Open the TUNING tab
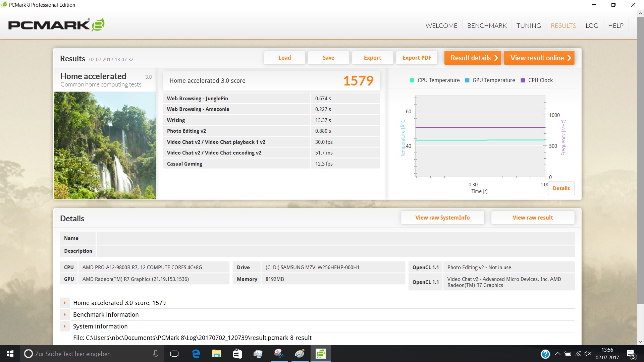 click(528, 26)
